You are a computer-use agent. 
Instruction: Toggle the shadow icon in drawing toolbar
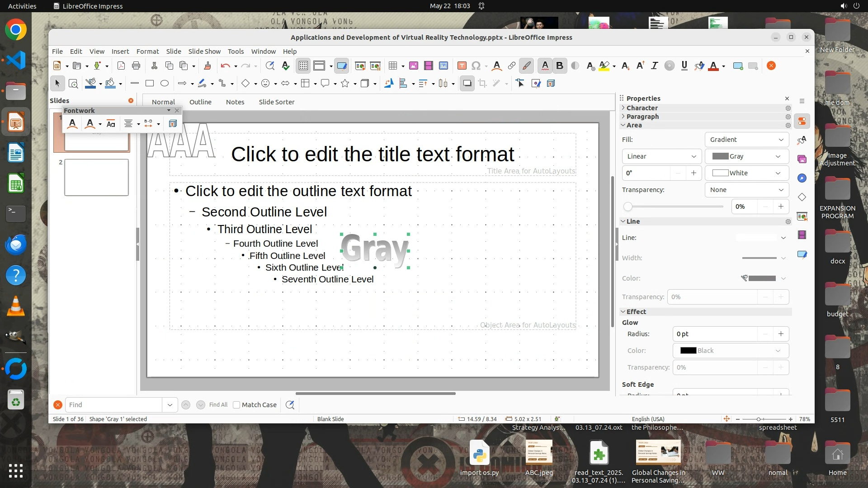467,83
